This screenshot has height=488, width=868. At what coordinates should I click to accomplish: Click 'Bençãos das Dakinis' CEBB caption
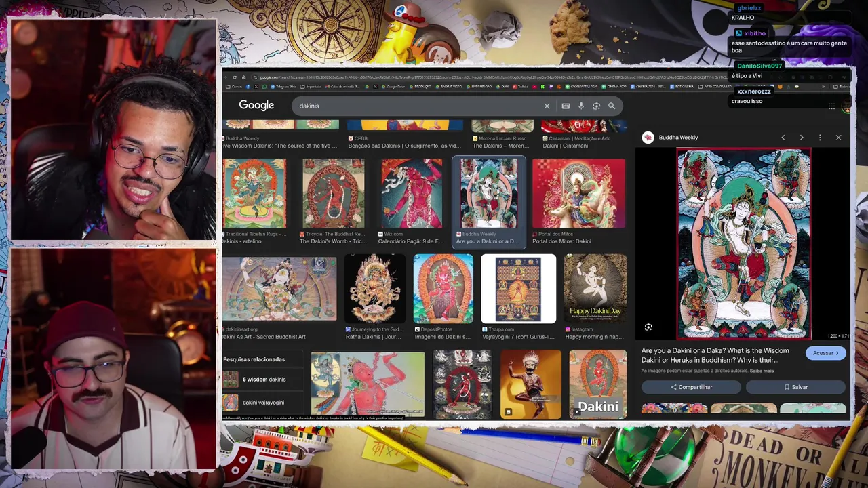404,146
